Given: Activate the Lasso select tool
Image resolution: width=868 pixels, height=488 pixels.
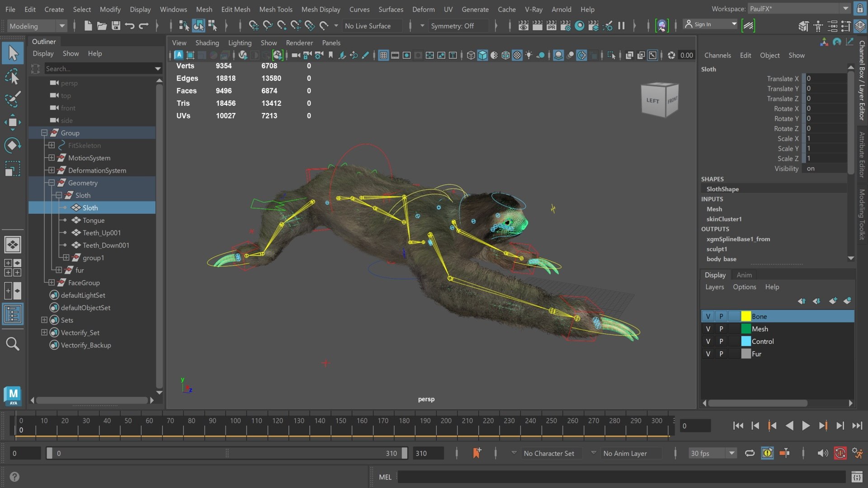Looking at the screenshot, I should point(13,76).
